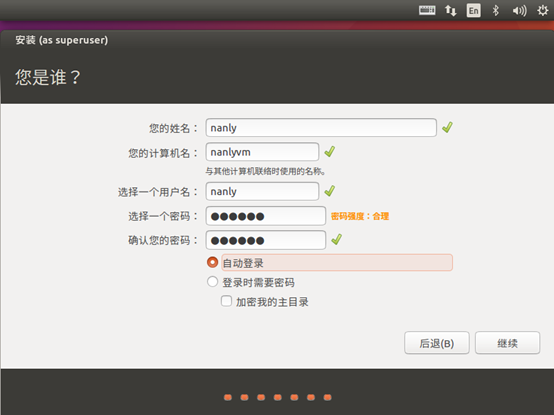Open the onscreen keyboard indicator in top panel
Viewport: 554px width, 415px height.
[427, 10]
